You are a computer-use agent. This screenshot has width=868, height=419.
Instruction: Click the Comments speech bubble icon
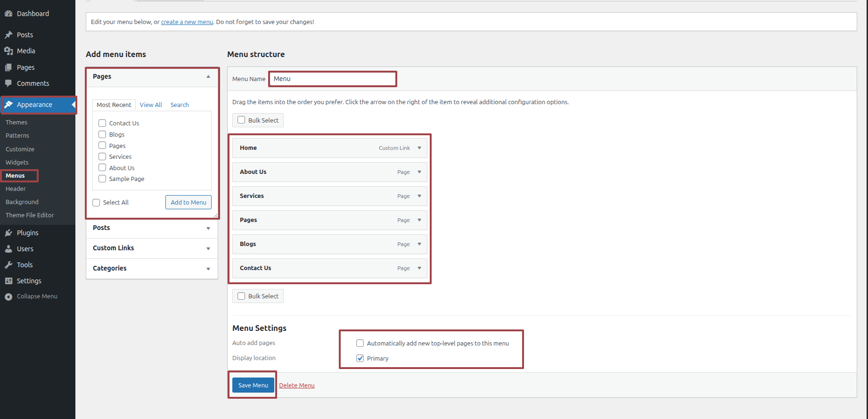pyautogui.click(x=8, y=83)
